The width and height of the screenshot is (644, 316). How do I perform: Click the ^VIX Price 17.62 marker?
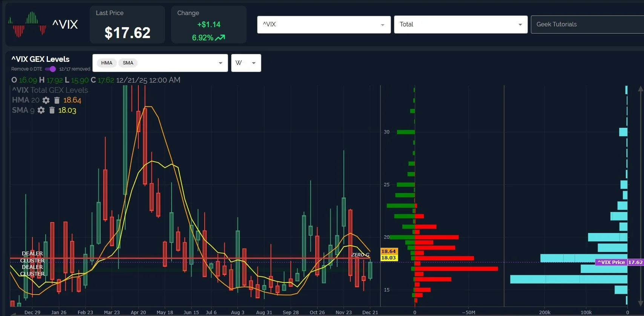[x=619, y=262]
